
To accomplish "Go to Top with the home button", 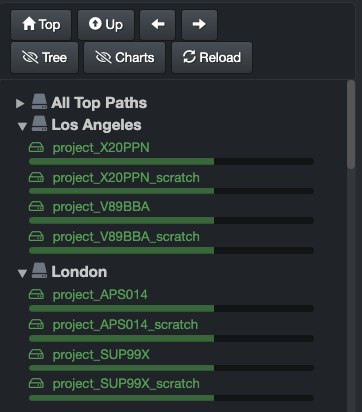I will point(41,25).
